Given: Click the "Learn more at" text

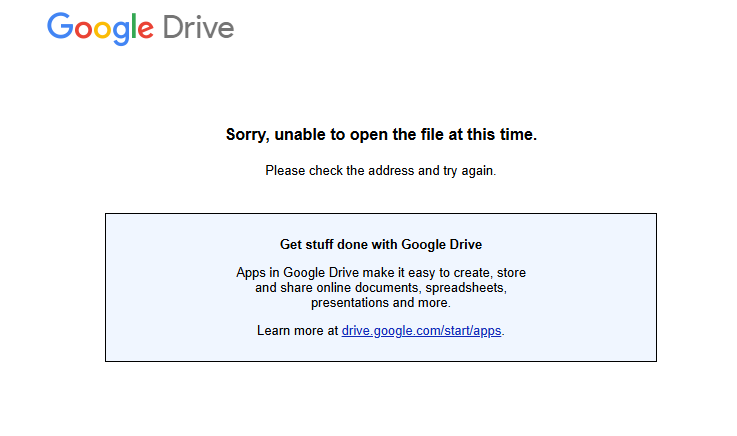Looking at the screenshot, I should tap(298, 331).
